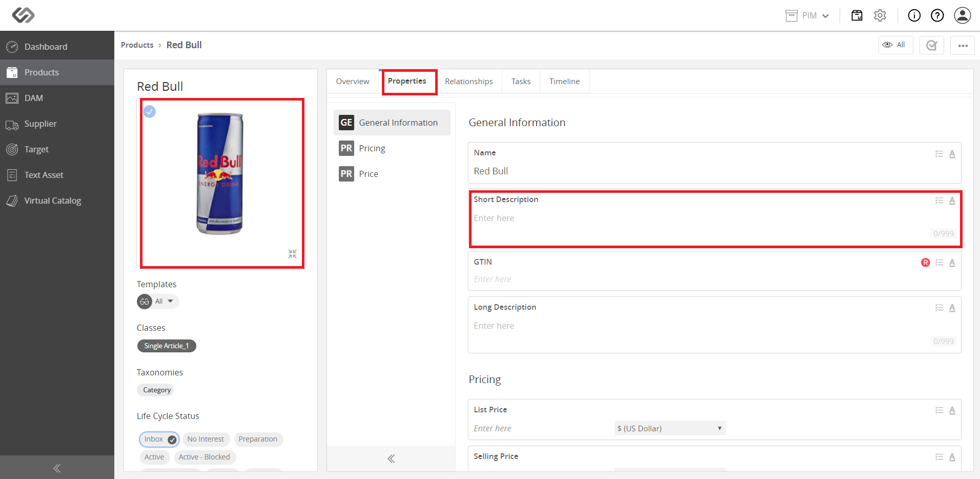980x479 pixels.
Task: Go to Products via the breadcrumb link
Action: pos(137,45)
